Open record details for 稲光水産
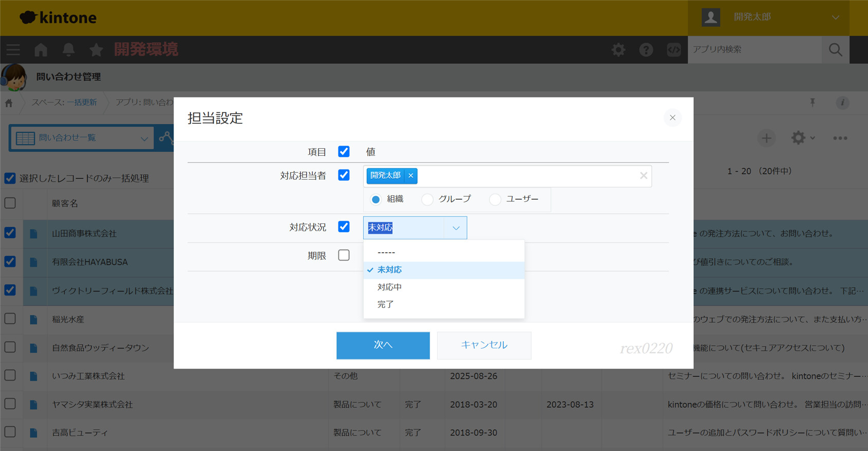Image resolution: width=868 pixels, height=451 pixels. tap(33, 320)
